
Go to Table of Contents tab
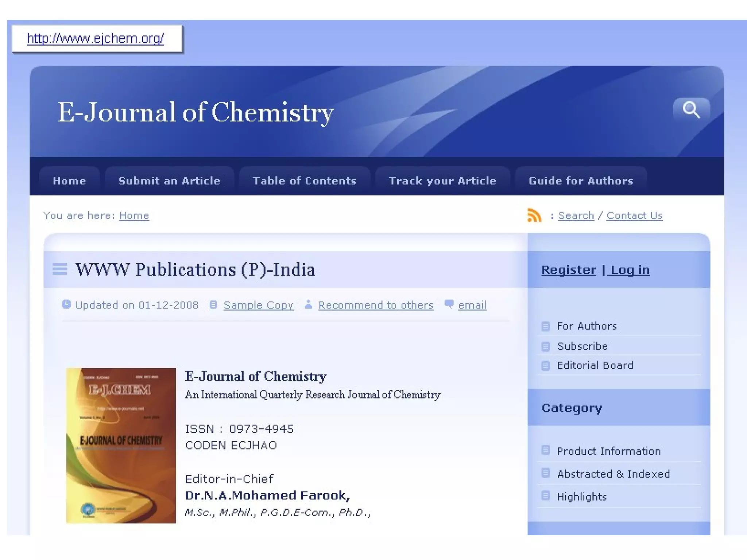304,181
